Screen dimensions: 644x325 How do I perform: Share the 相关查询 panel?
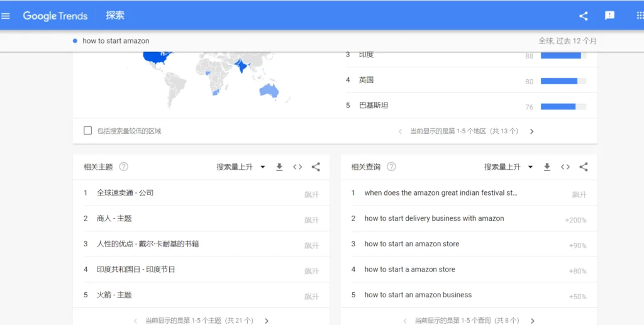point(584,167)
